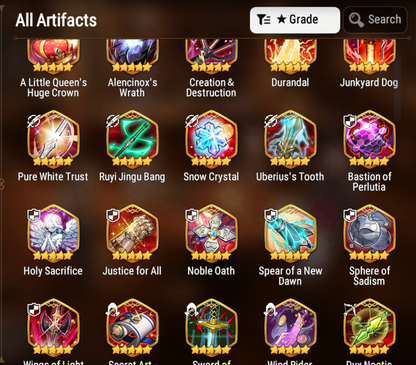Select the Junkyard Dog artifact thumbnail
Viewport: 416px width, 365px height.
(x=369, y=55)
